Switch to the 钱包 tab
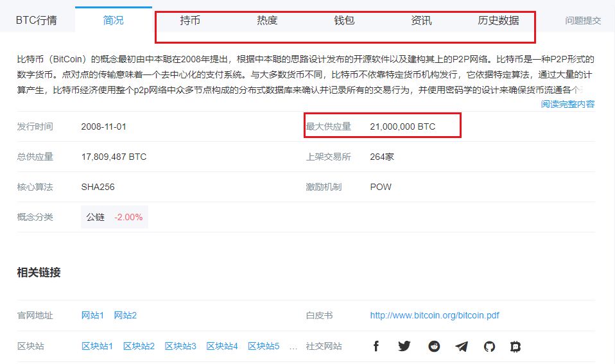Image resolution: width=615 pixels, height=364 pixels. 344,20
